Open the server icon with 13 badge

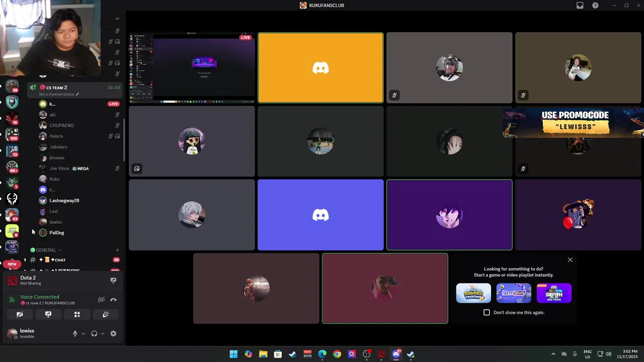[12, 150]
